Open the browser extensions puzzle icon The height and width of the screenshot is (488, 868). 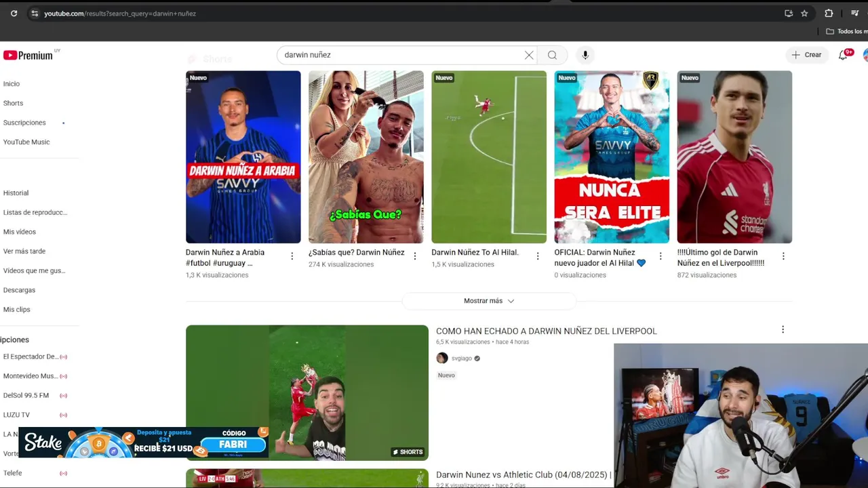829,14
